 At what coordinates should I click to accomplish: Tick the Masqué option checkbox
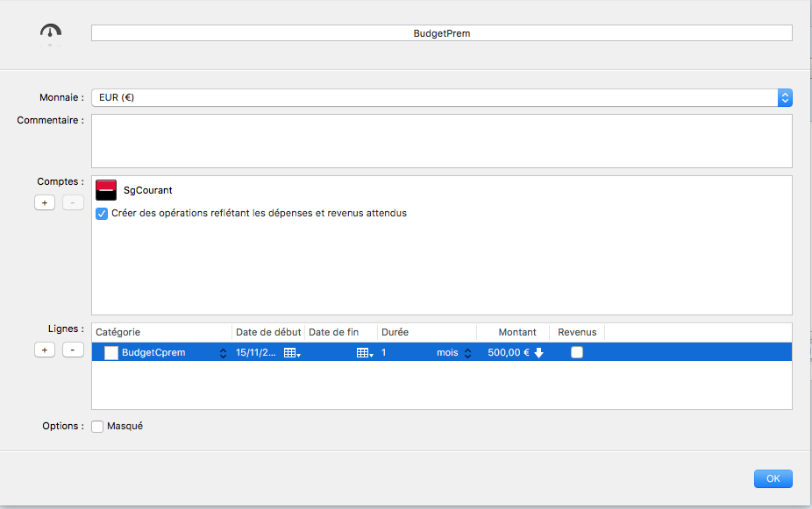(98, 427)
